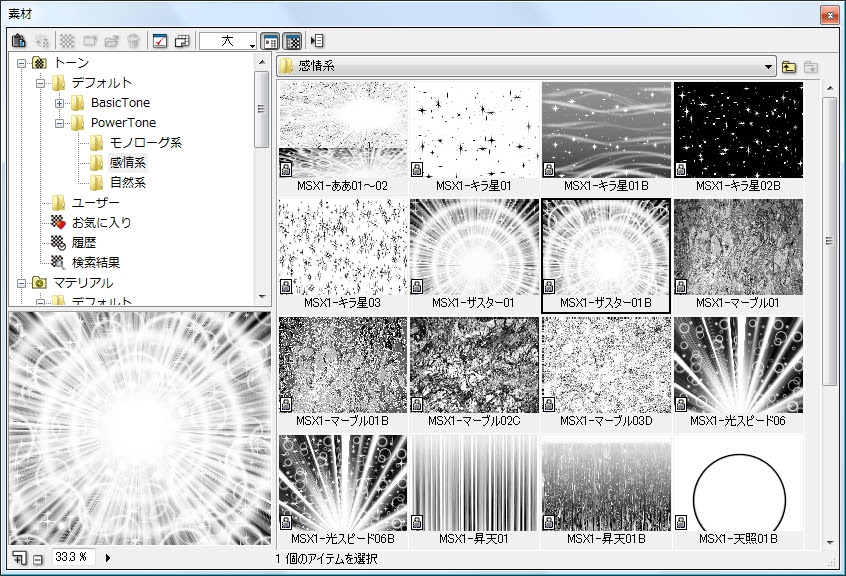This screenshot has height=576, width=846.
Task: Click the checkered new tone icon
Action: coord(67,41)
